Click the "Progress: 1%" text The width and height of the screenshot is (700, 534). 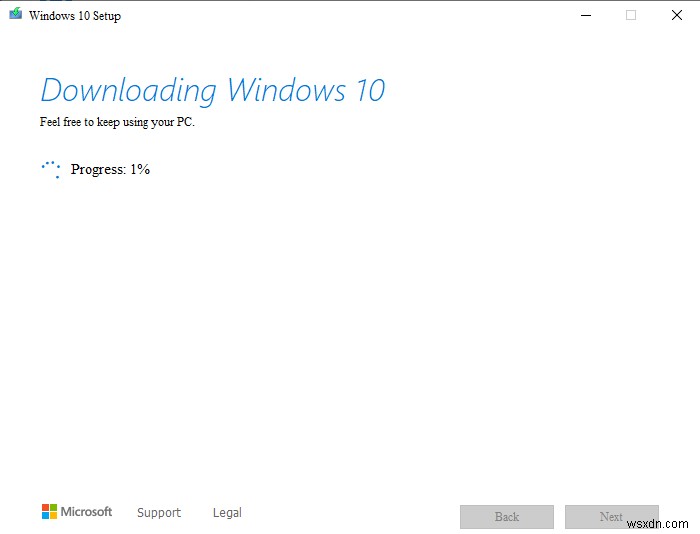click(x=110, y=169)
